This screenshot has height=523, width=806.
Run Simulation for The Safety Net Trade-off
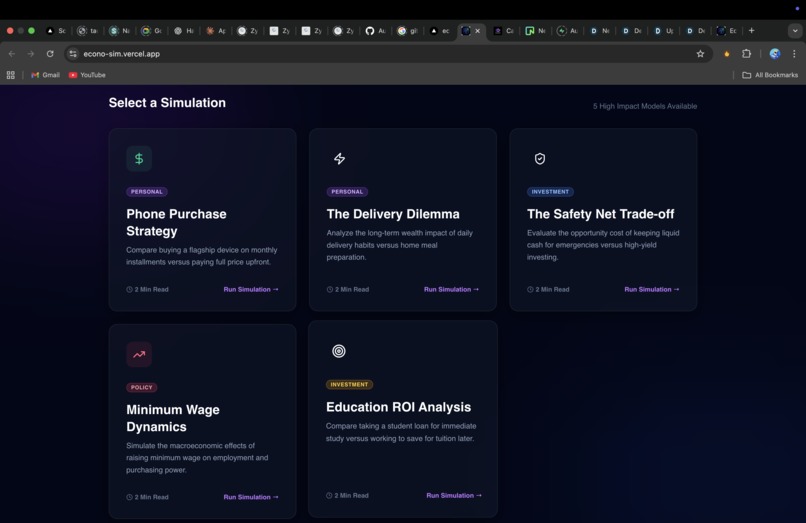pos(652,290)
